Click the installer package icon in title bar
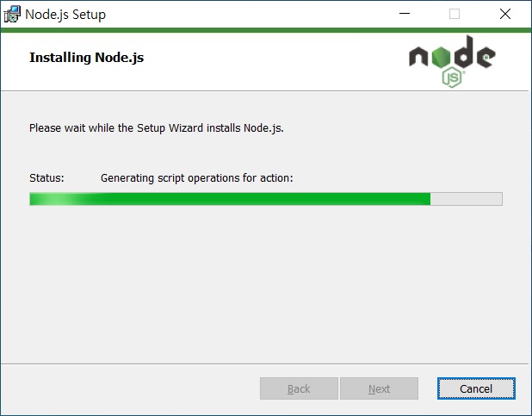 pos(12,15)
